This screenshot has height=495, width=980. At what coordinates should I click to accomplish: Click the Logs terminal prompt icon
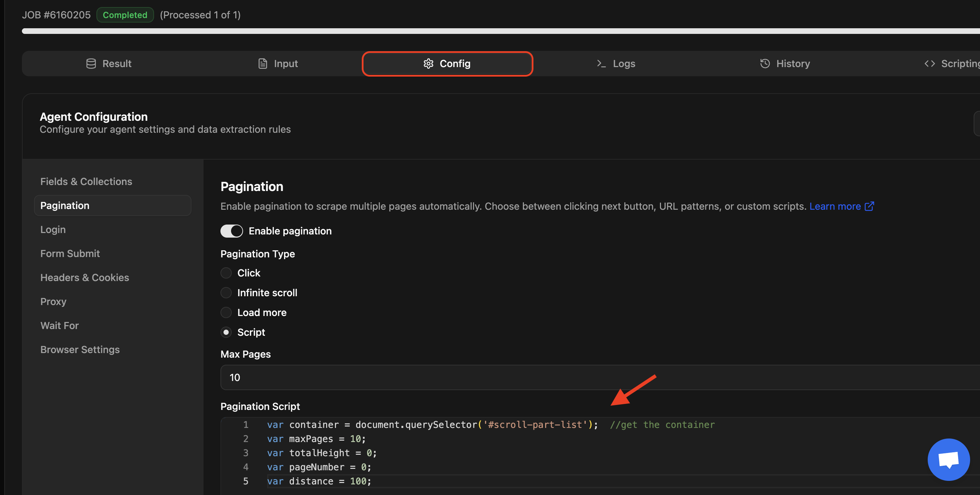coord(601,64)
